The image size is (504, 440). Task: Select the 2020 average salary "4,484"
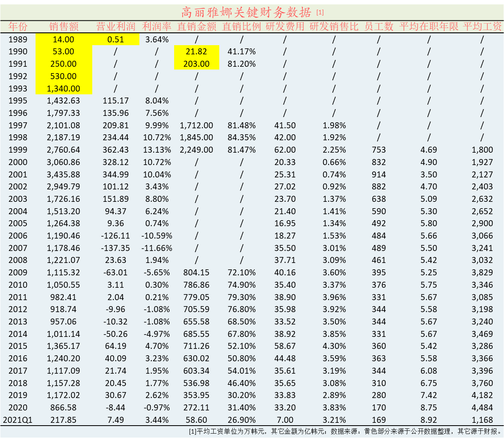tap(482, 408)
